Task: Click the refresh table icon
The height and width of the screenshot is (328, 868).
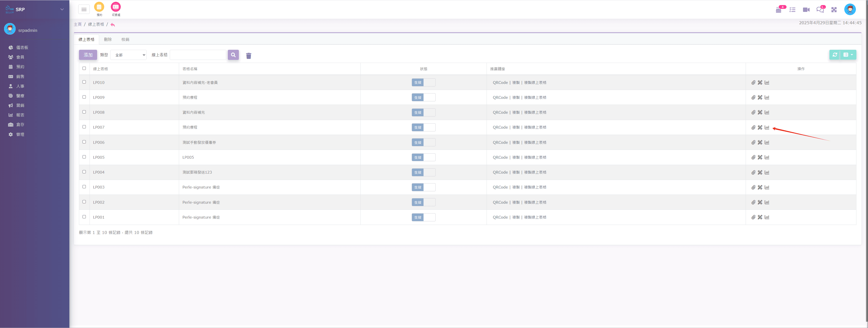Action: click(835, 55)
